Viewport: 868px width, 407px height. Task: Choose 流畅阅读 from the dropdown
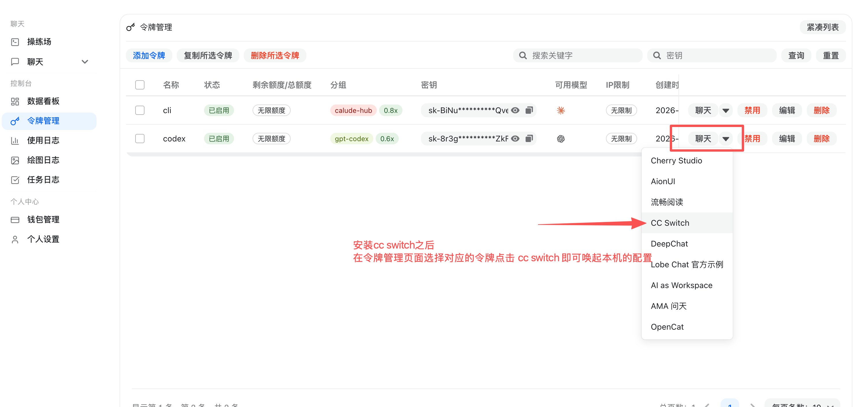(x=687, y=202)
